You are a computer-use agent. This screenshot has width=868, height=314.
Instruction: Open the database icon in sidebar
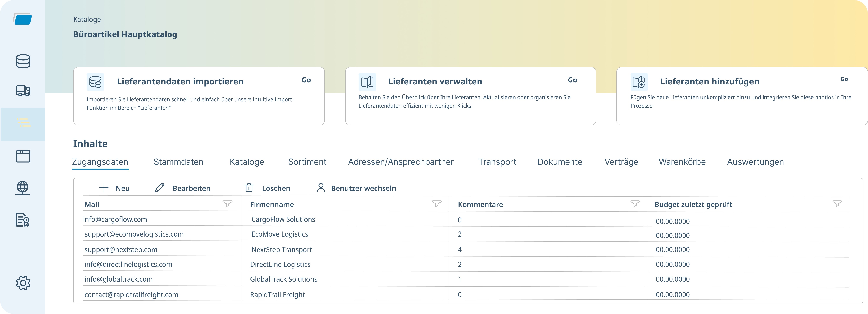tap(23, 61)
